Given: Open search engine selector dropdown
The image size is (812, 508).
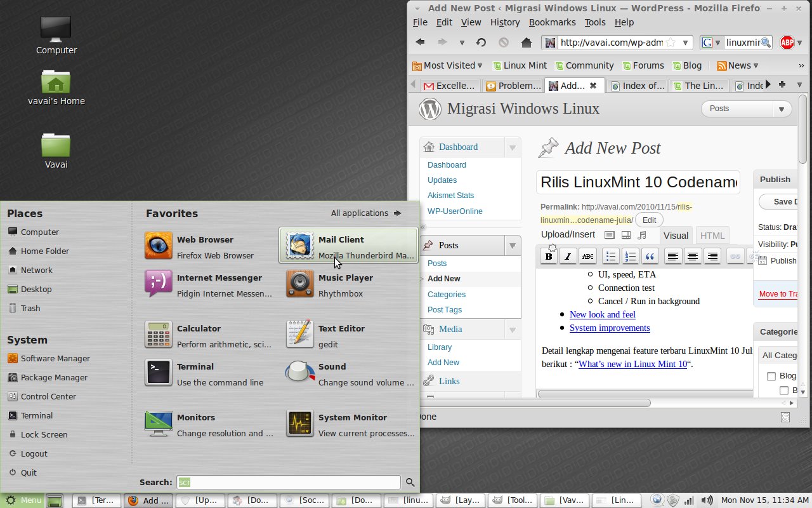Looking at the screenshot, I should 712,43.
